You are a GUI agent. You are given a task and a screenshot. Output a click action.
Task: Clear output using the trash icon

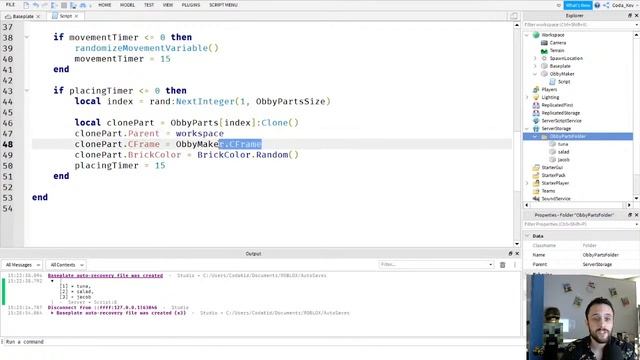[502, 265]
